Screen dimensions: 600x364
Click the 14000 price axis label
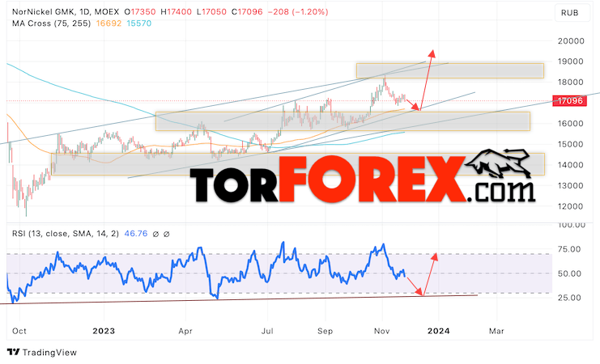coord(571,165)
